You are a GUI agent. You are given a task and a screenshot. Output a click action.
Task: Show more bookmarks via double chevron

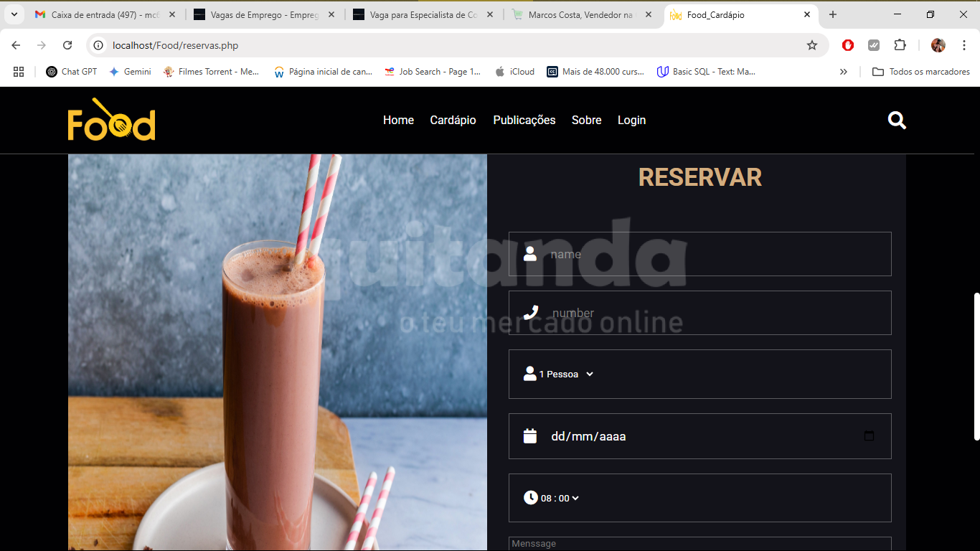844,72
